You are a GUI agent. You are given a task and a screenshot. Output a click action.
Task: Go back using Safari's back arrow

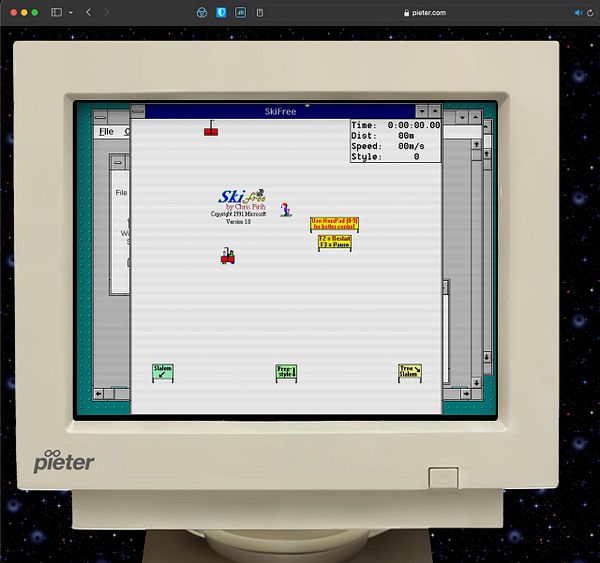(88, 12)
